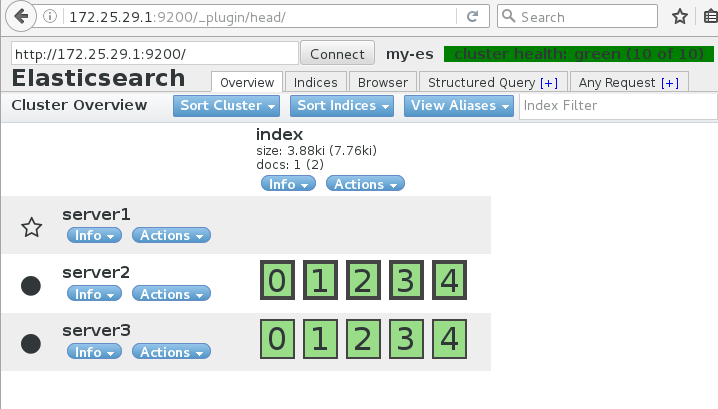
Task: Bookmark this page with the star icon
Action: click(680, 17)
